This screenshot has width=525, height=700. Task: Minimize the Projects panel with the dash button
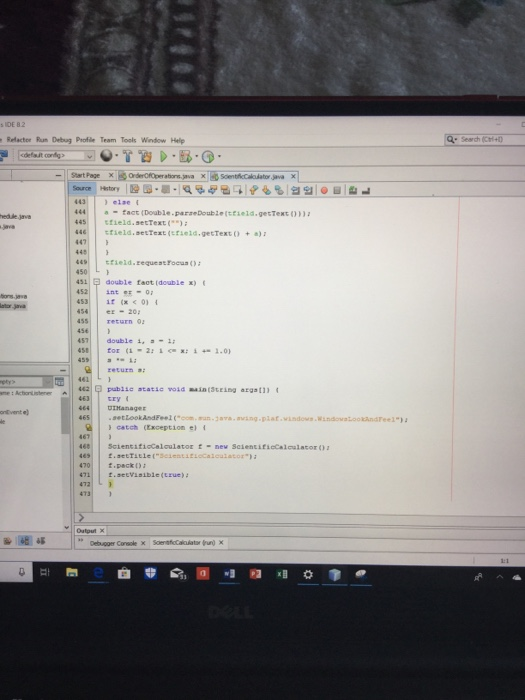click(58, 176)
